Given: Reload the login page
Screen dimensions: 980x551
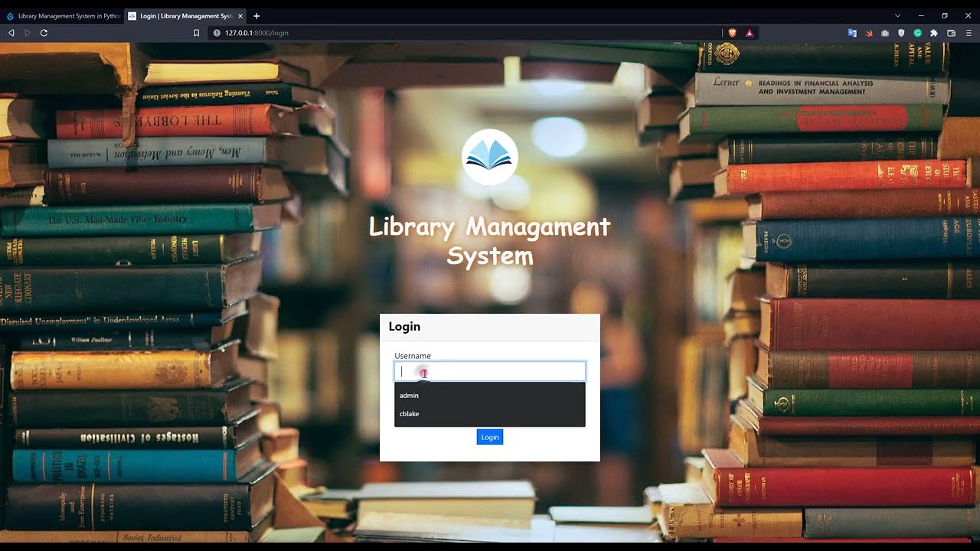Looking at the screenshot, I should pos(44,33).
